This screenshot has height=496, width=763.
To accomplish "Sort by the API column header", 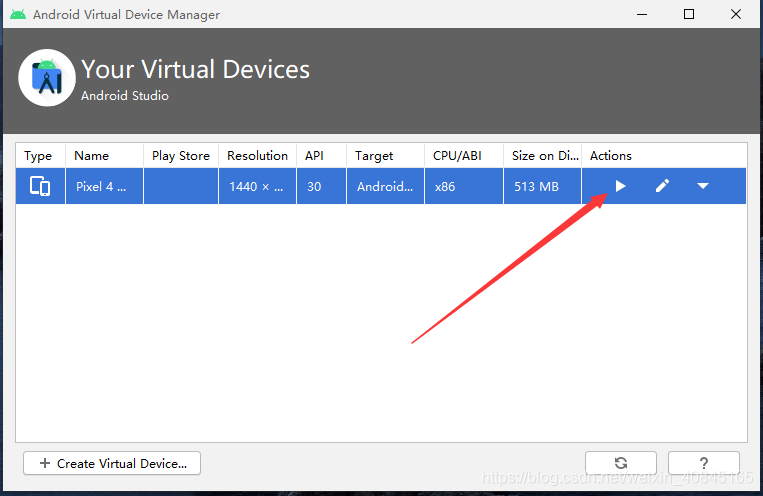I will (x=322, y=156).
